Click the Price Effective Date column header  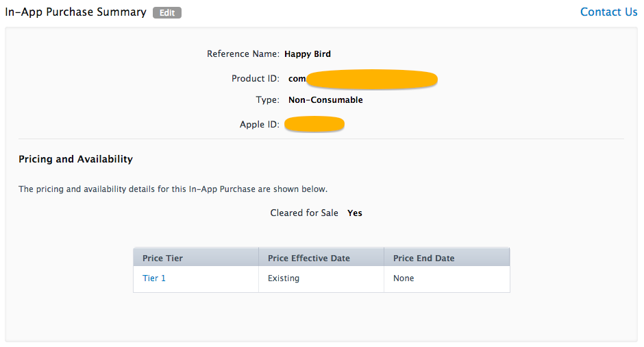309,258
